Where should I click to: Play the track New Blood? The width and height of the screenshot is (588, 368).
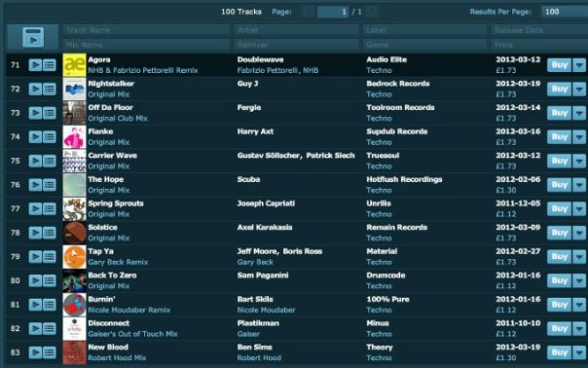point(35,352)
